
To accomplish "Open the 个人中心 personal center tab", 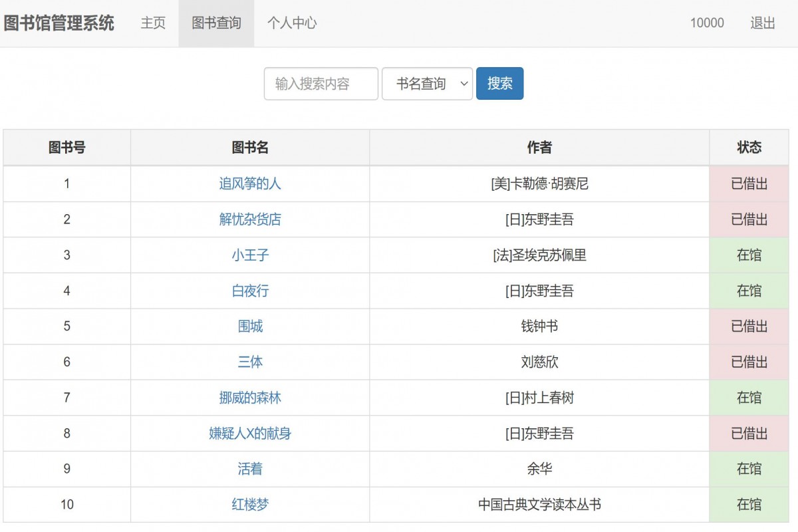I will (291, 23).
